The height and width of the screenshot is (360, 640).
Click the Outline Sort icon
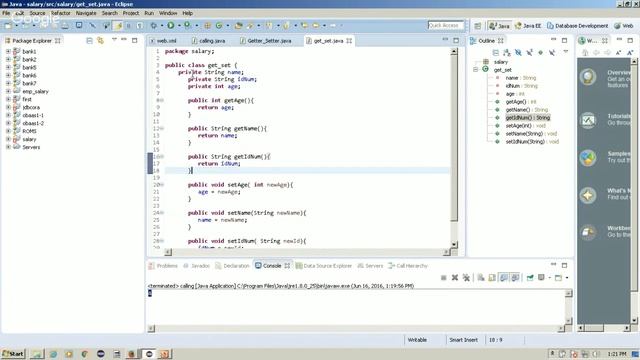point(507,52)
